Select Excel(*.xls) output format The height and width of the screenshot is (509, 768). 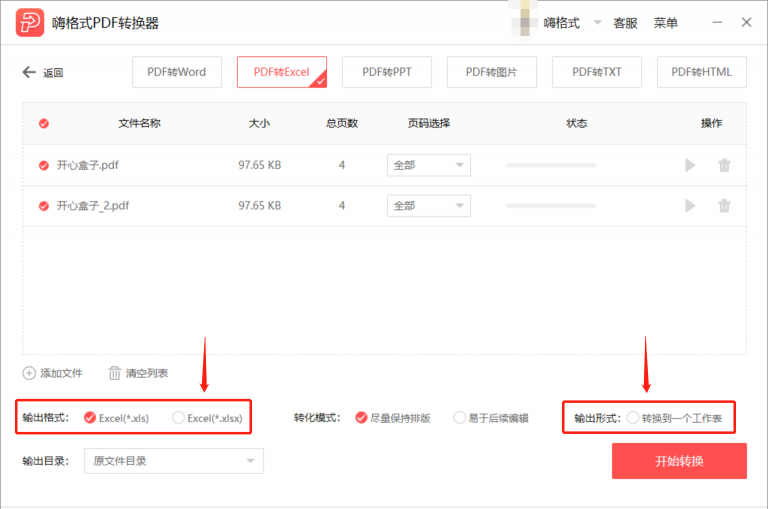click(90, 417)
